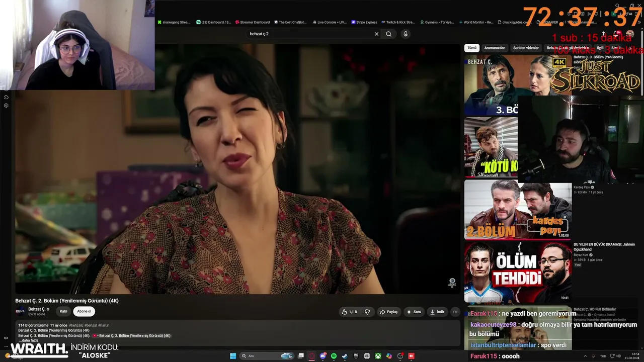Viewport: 644px width, 362px height.
Task: Open Epic Games Launcher from the taskbar
Action: pos(356,356)
